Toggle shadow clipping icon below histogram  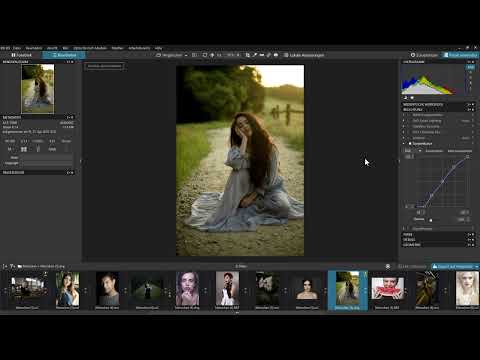406,98
